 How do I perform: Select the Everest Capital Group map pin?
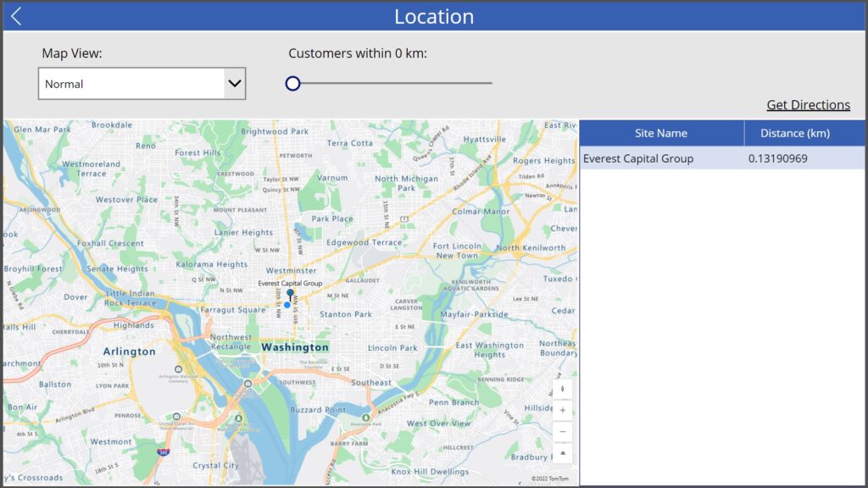tap(290, 291)
